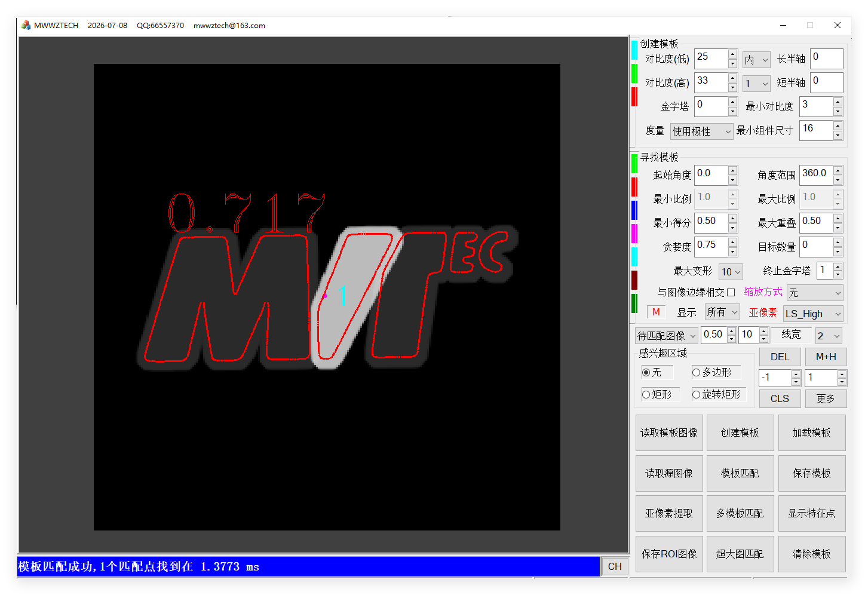
Task: Increase 角度范围 with up arrow
Action: click(838, 171)
